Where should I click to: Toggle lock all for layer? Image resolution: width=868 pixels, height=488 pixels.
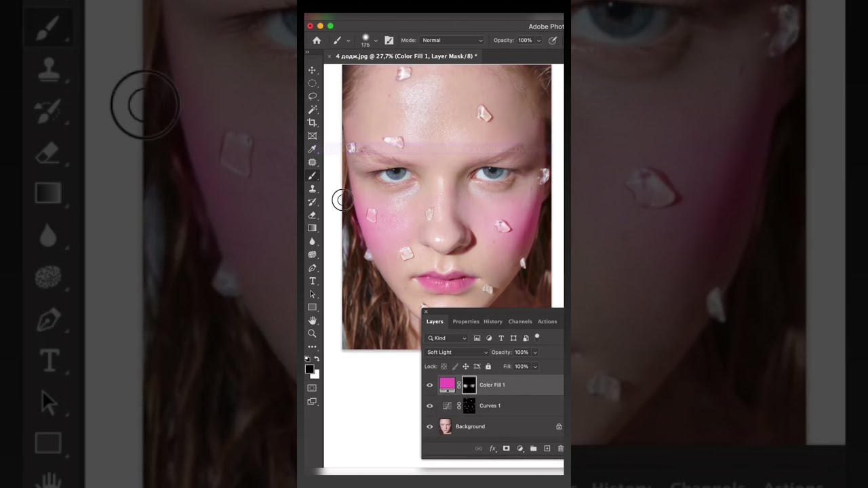point(488,367)
